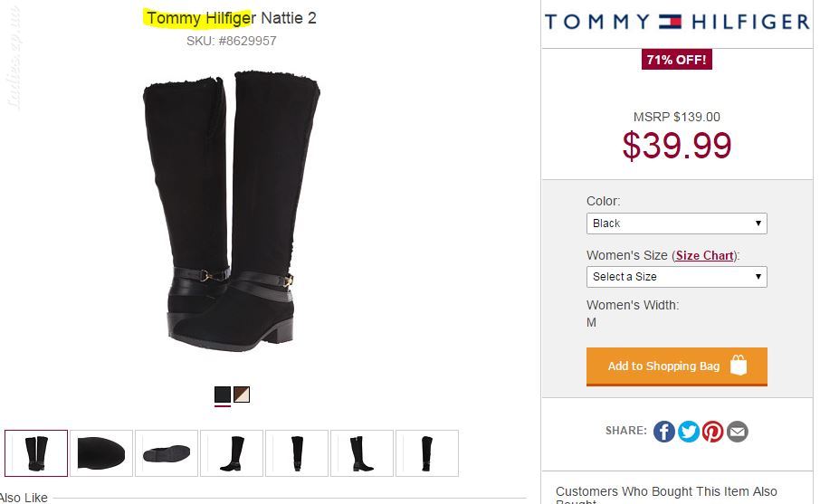The height and width of the screenshot is (504, 820).
Task: Select the last back view thumbnail
Action: coord(427,453)
